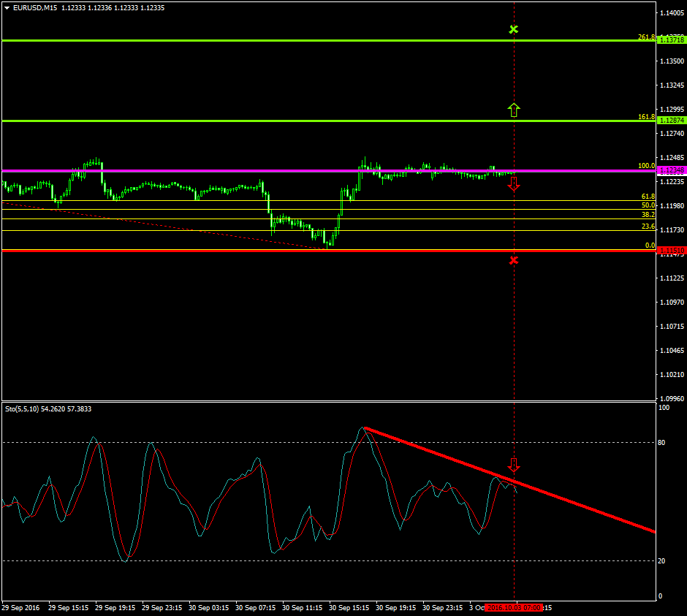Click the red 0.0 Fibonacci level line
Viewport: 687px width, 616px height.
click(219, 251)
